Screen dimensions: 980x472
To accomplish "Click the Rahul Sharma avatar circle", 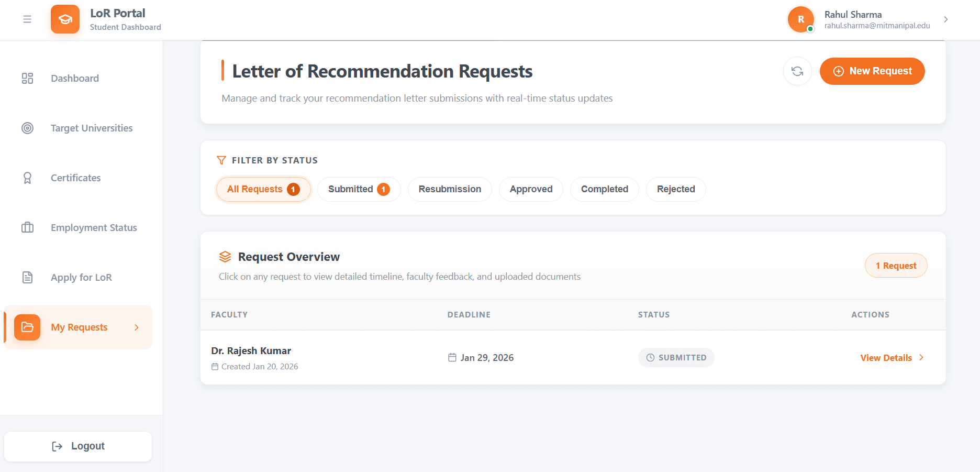I will pos(800,19).
